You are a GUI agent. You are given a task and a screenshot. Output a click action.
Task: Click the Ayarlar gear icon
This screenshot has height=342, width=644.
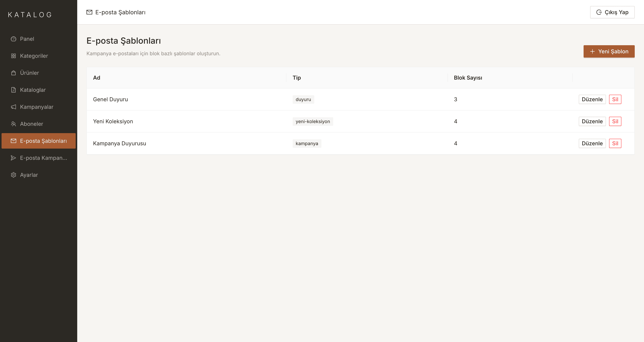(14, 175)
